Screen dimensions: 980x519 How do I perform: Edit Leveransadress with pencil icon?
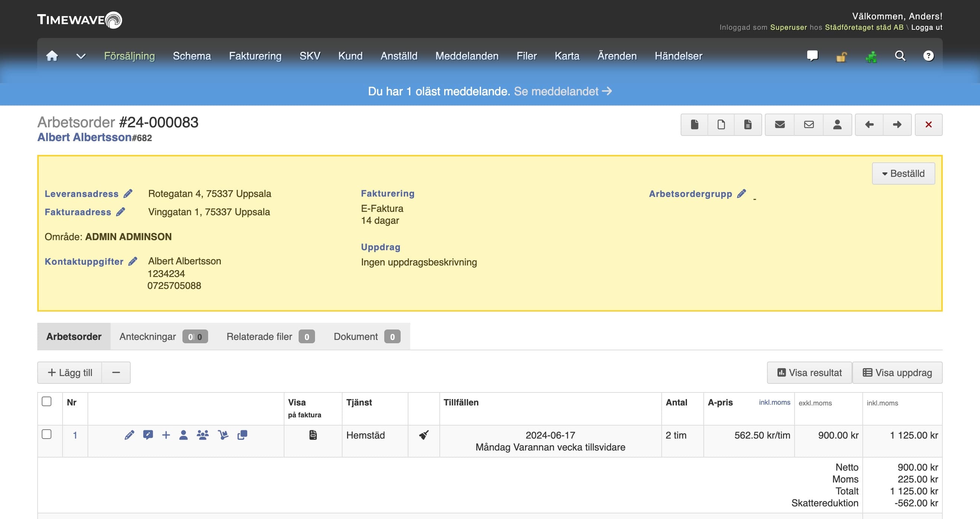pos(128,194)
